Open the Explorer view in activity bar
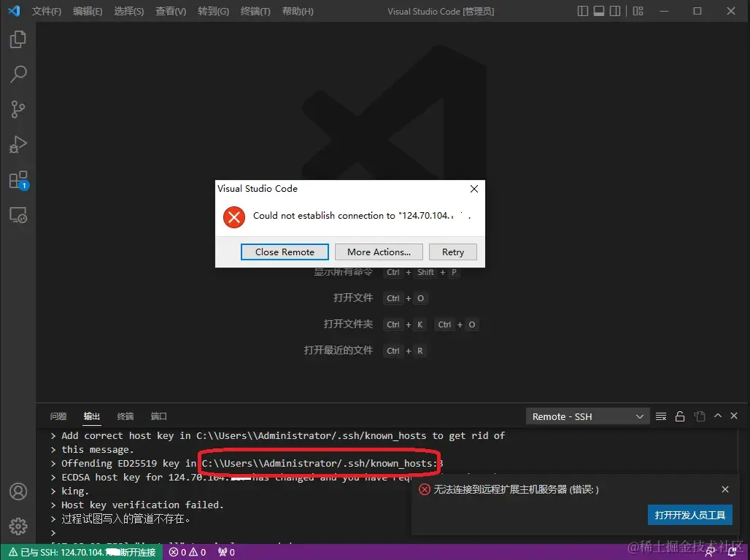Image resolution: width=750 pixels, height=560 pixels. pos(18,39)
